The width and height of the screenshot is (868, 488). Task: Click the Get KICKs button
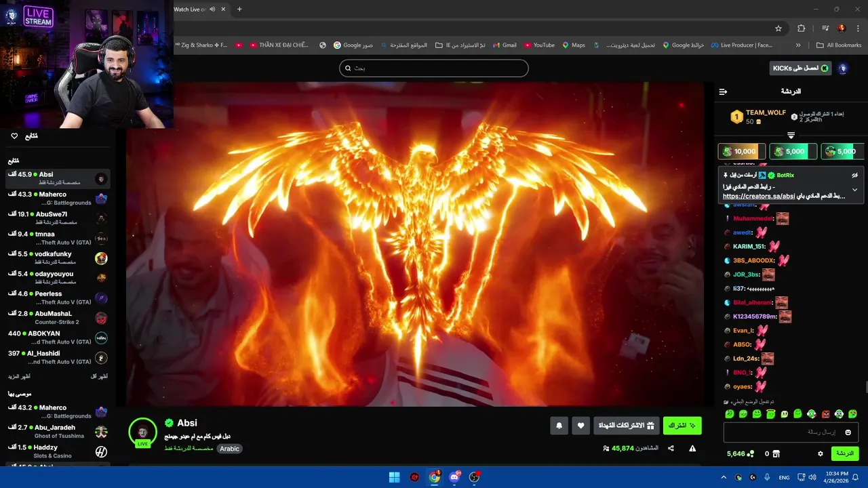click(801, 68)
